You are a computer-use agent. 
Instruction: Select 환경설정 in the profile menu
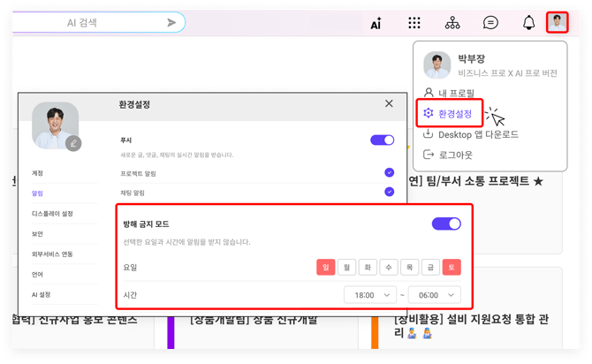point(455,113)
